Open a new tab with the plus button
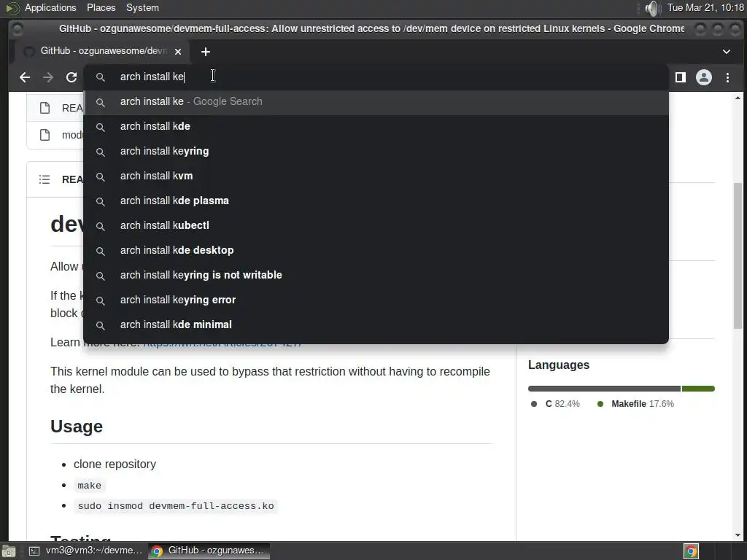 tap(205, 52)
